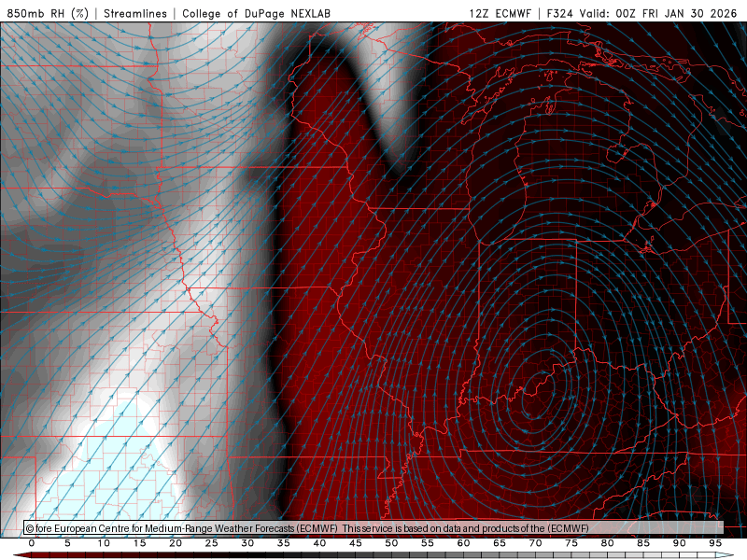Click the colorbar label '60'

463,543
